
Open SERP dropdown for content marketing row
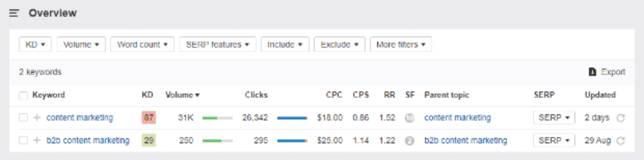554,118
